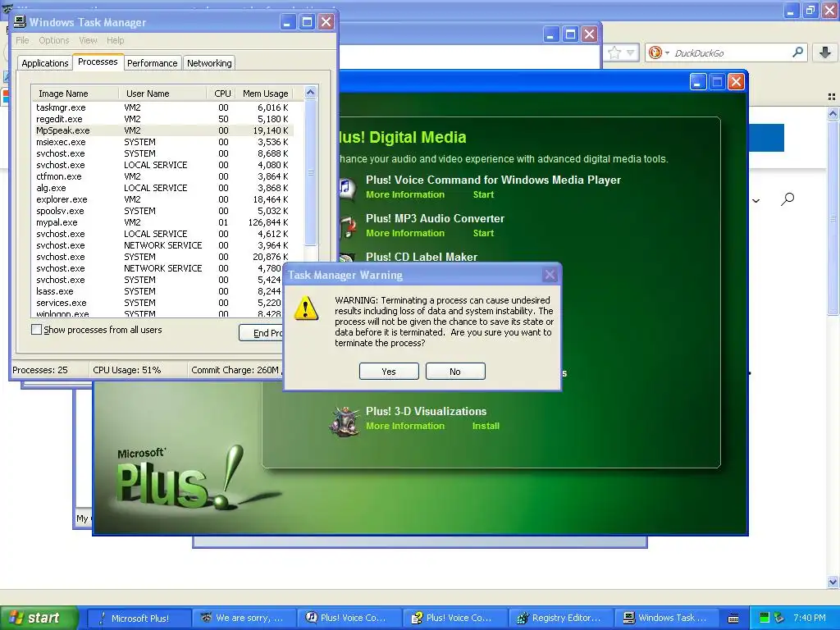Click the MP3 Audio Converter icon
The width and height of the screenshot is (840, 630).
(348, 227)
